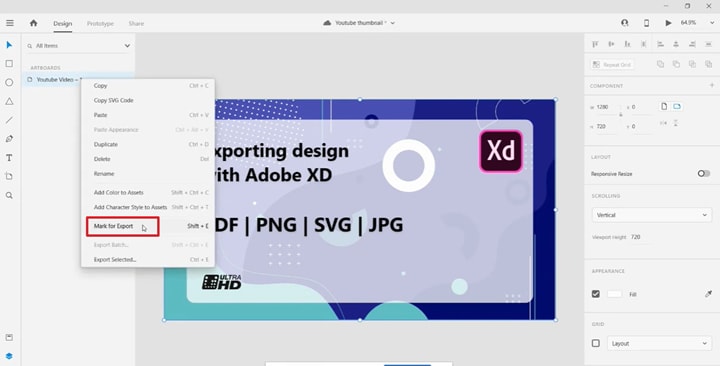Click the height field showing 720
Image resolution: width=720 pixels, height=366 pixels.
click(608, 126)
